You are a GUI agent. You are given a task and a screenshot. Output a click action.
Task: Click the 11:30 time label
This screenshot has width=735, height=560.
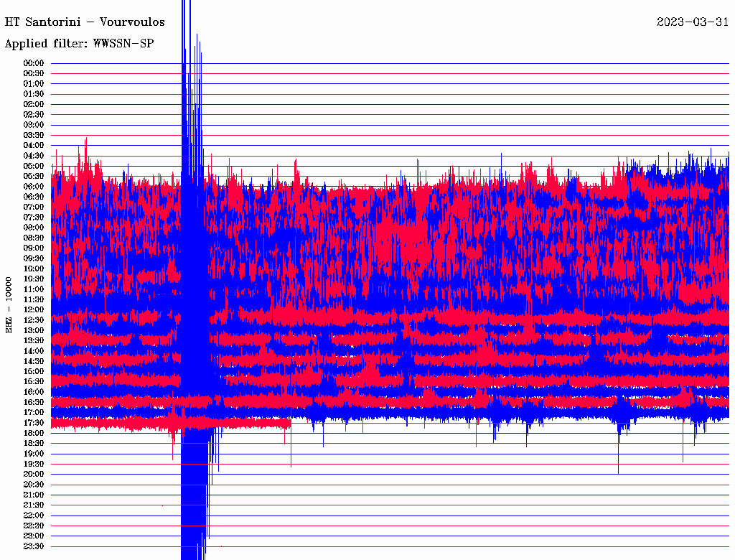coord(34,299)
